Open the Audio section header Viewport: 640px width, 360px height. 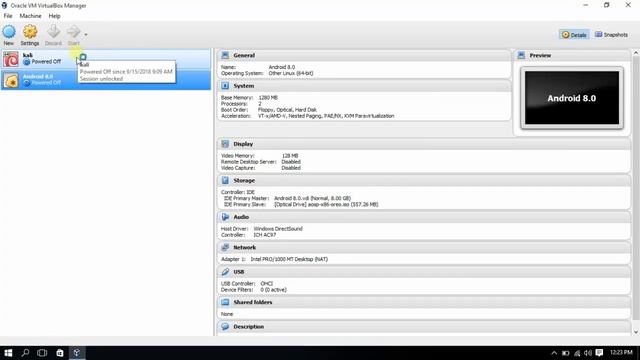point(424,217)
